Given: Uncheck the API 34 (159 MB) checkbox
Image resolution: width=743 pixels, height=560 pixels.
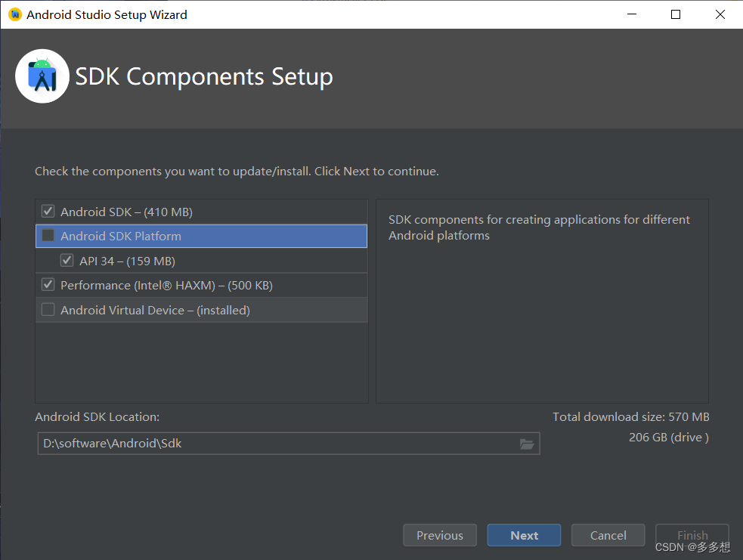Looking at the screenshot, I should (x=67, y=260).
